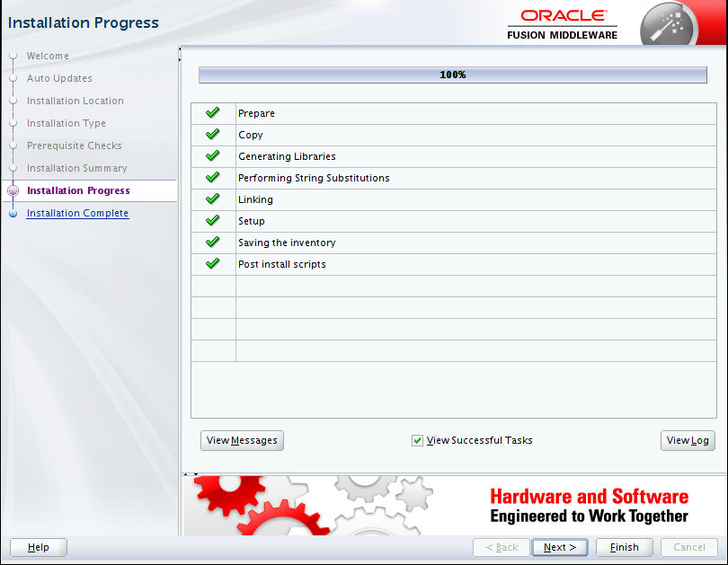Open Help for installation guidance
This screenshot has width=728, height=565.
click(38, 547)
